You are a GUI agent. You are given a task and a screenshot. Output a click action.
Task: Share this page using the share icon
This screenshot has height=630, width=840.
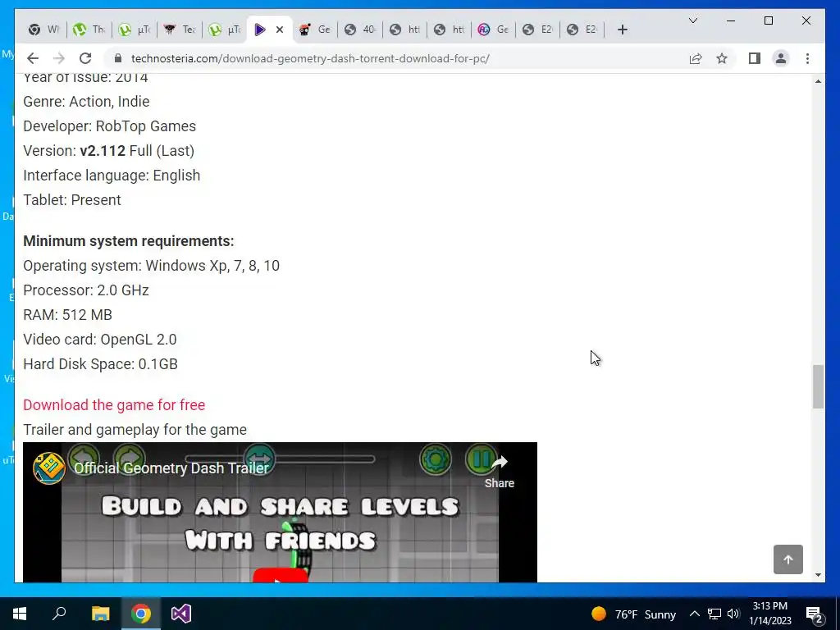pyautogui.click(x=696, y=58)
